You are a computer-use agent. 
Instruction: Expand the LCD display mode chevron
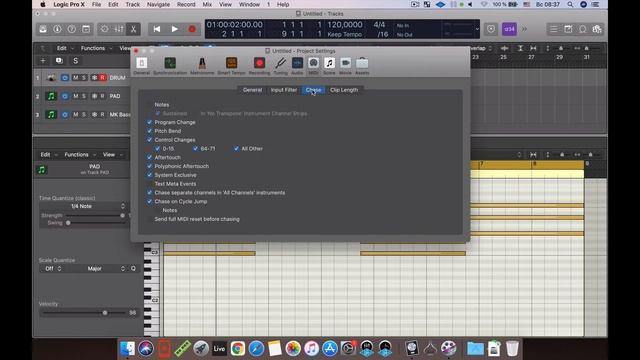tap(477, 29)
